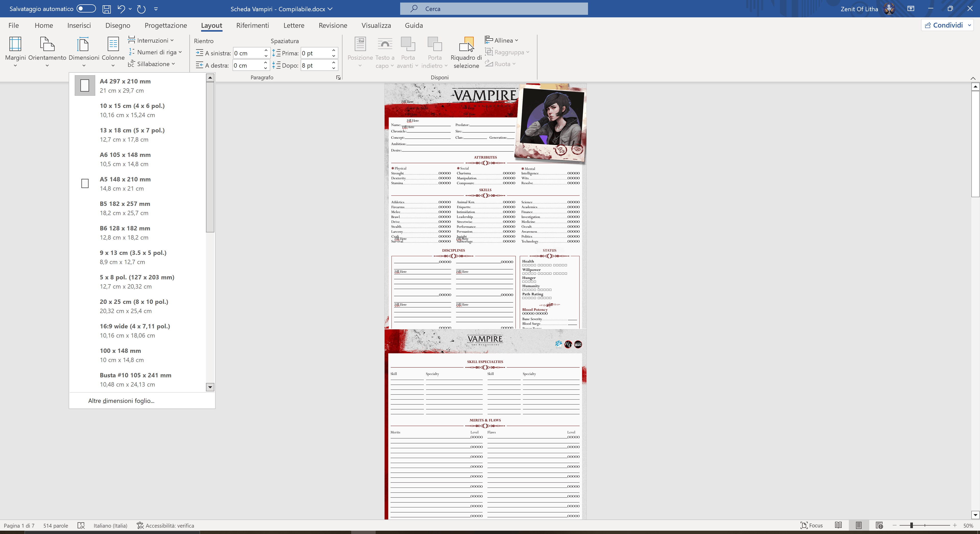Click the Save document icon
The height and width of the screenshot is (534, 980).
(x=106, y=9)
